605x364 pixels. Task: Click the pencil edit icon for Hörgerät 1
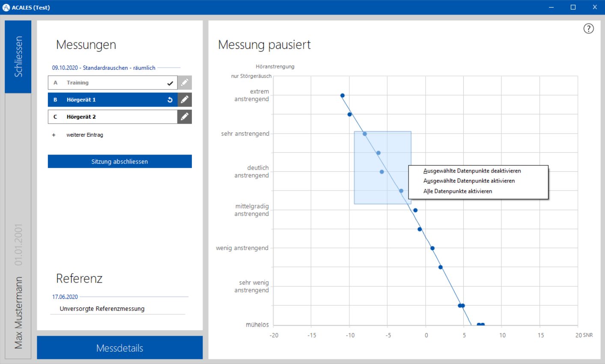(185, 100)
